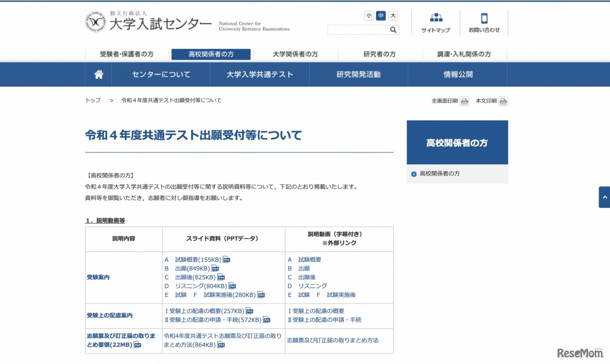Click inside the search input field
Image resolution: width=610 pixels, height=364 pixels.
pos(357,30)
